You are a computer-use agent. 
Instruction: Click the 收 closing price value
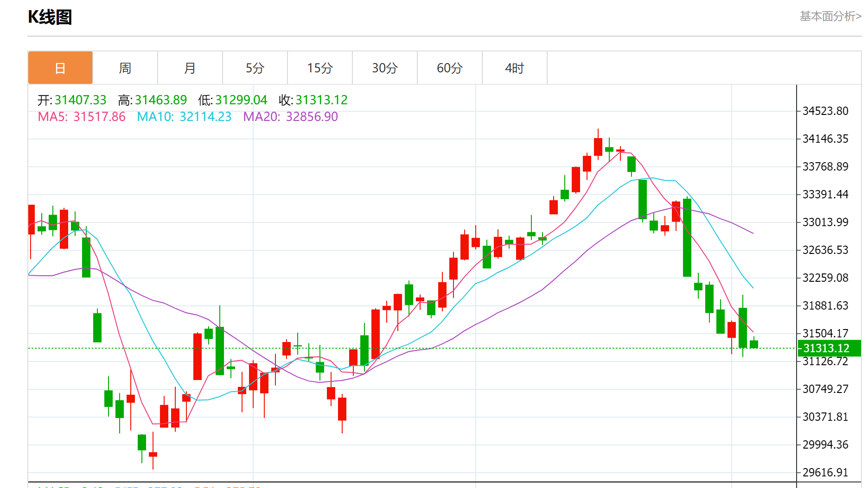pyautogui.click(x=321, y=100)
